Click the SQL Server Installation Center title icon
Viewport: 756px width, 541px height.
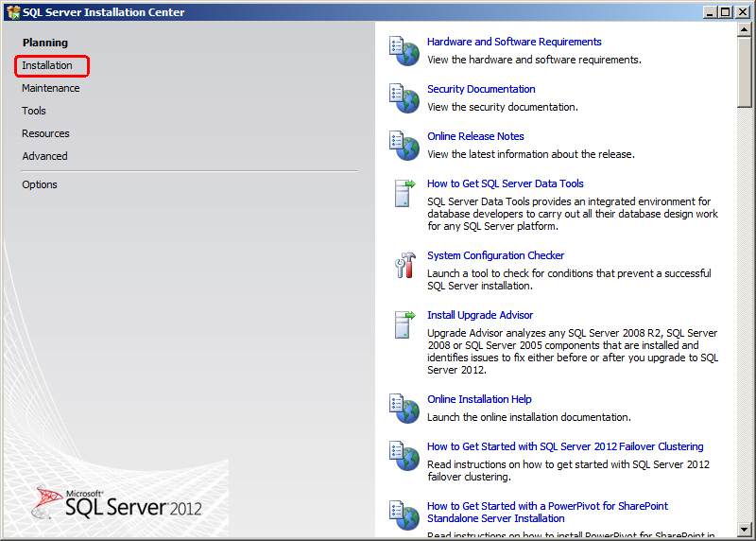13,12
